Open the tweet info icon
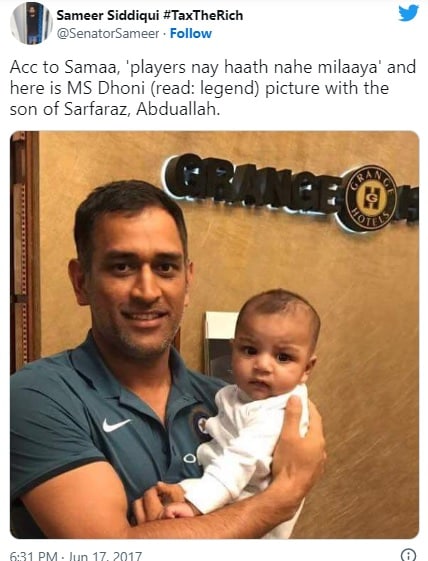This screenshot has height=561, width=428. (x=408, y=555)
